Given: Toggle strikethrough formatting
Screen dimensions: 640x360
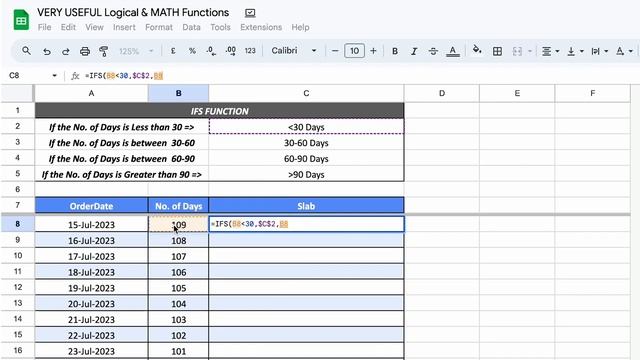Looking at the screenshot, I should tap(433, 51).
